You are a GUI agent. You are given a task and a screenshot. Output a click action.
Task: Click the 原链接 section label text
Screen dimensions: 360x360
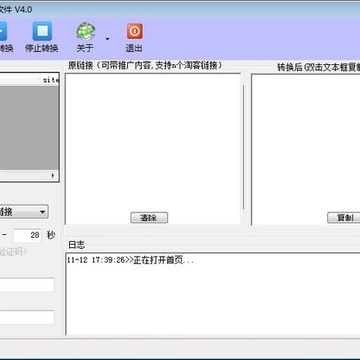[x=145, y=65]
